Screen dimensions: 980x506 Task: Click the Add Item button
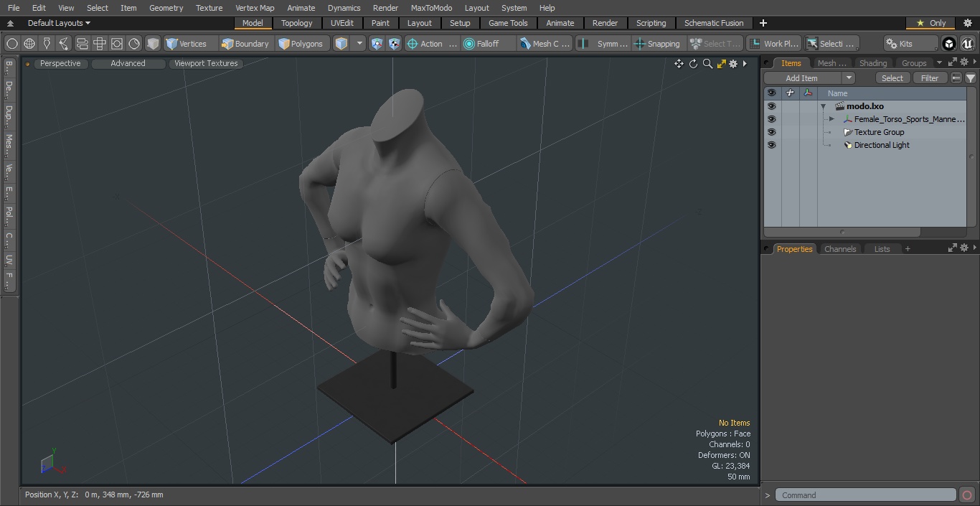[802, 78]
